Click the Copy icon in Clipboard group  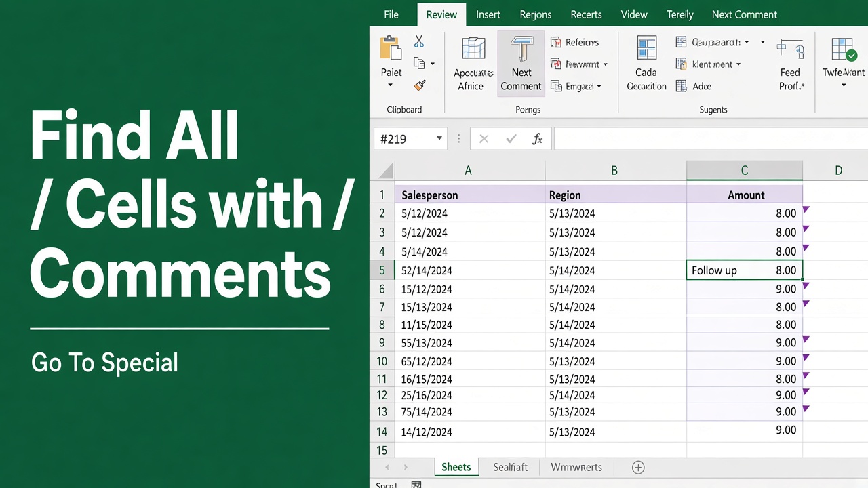[x=419, y=63]
